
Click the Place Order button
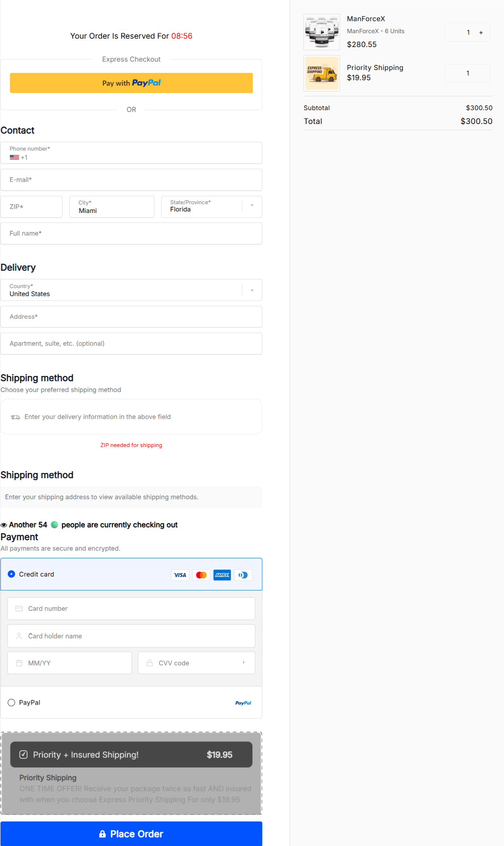[131, 834]
